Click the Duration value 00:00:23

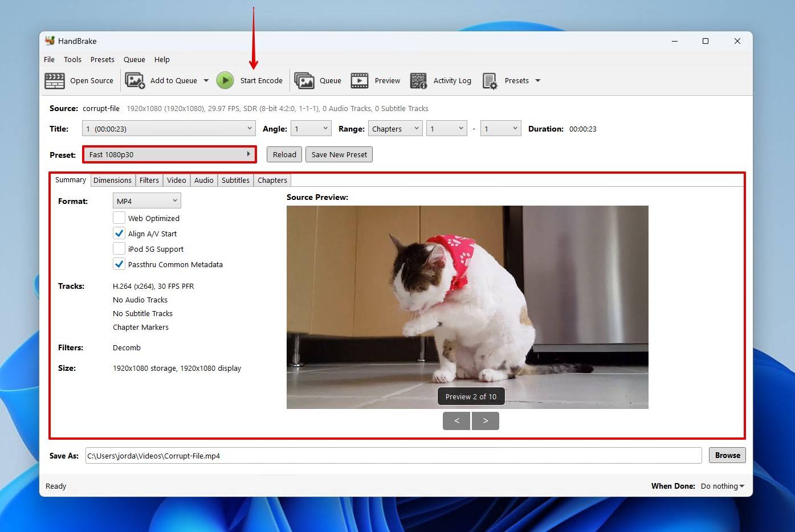click(x=582, y=129)
